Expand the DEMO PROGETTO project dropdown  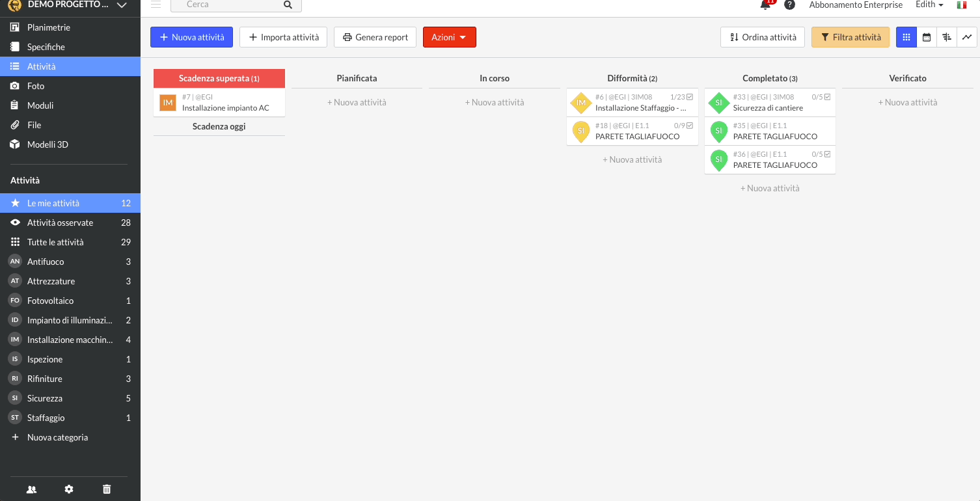121,5
